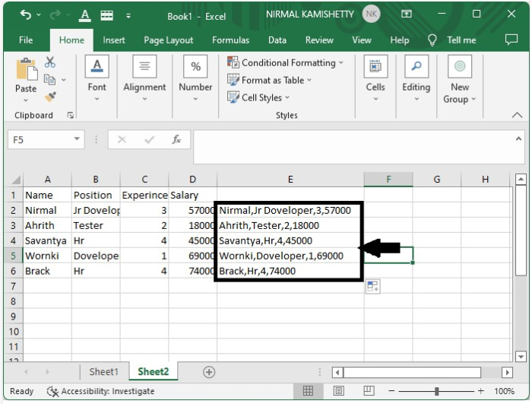Click the Insert Function fx icon
The image size is (532, 404).
pyautogui.click(x=176, y=140)
